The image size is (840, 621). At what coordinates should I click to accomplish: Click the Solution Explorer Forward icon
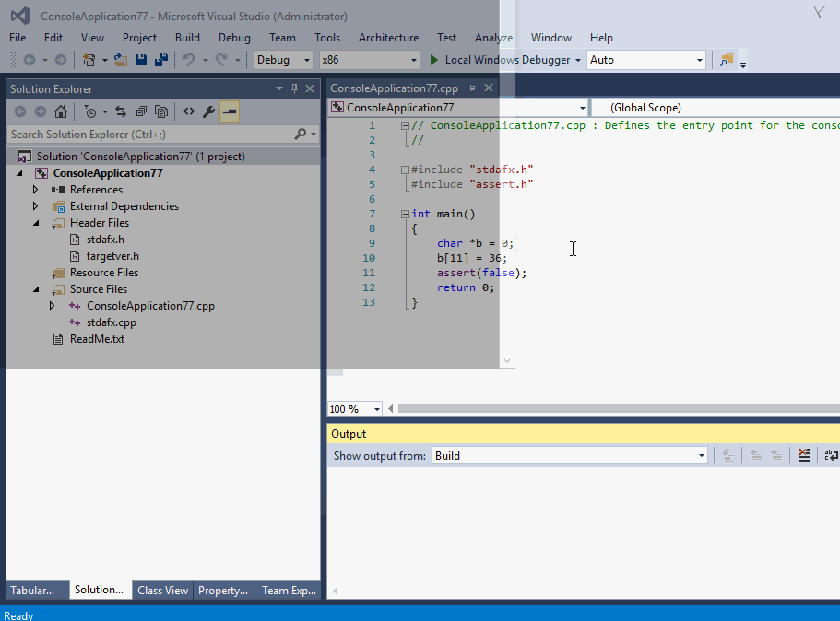coord(41,111)
